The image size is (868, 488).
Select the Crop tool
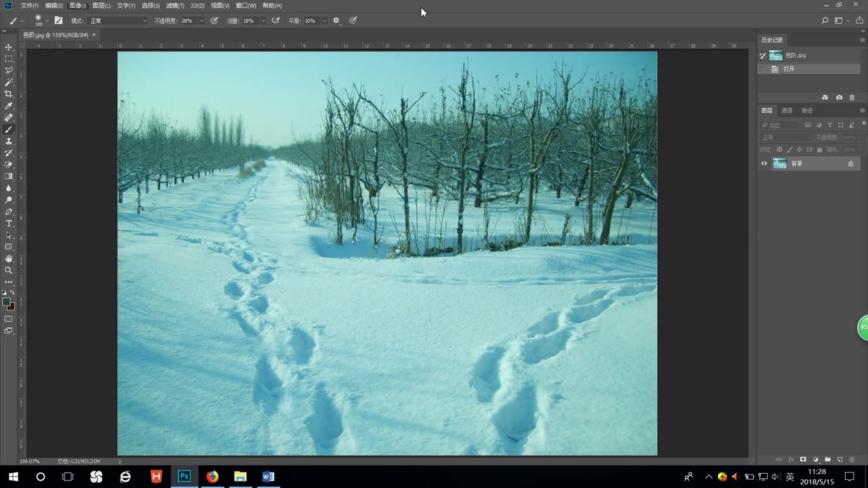click(9, 94)
